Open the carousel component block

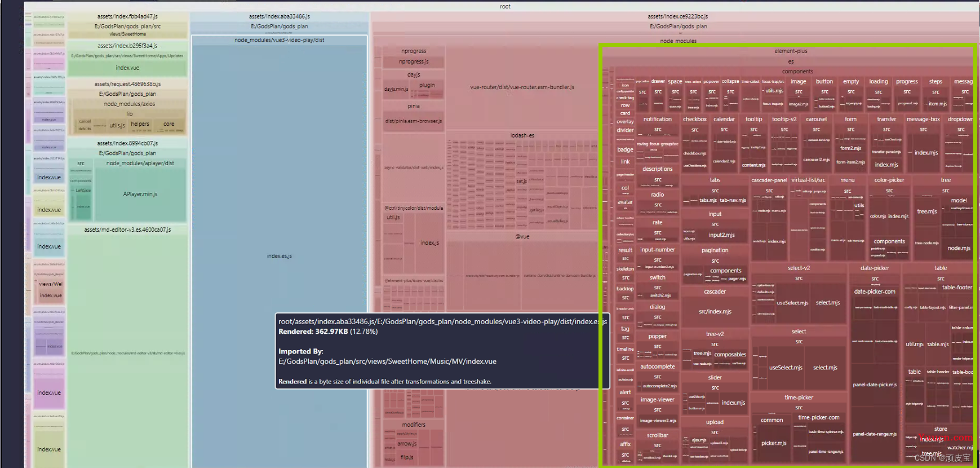pyautogui.click(x=816, y=119)
